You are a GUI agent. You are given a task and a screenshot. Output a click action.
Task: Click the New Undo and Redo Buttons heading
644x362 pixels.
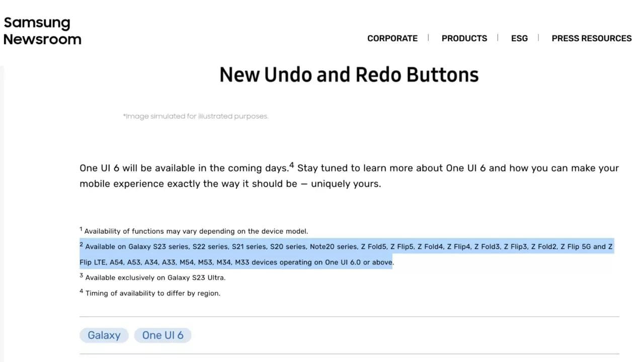pos(349,74)
